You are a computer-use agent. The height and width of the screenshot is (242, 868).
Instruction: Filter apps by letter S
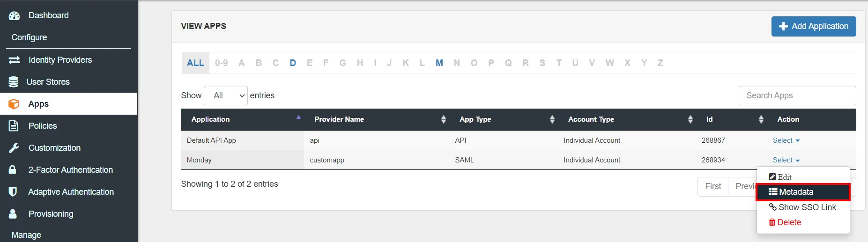coord(542,63)
